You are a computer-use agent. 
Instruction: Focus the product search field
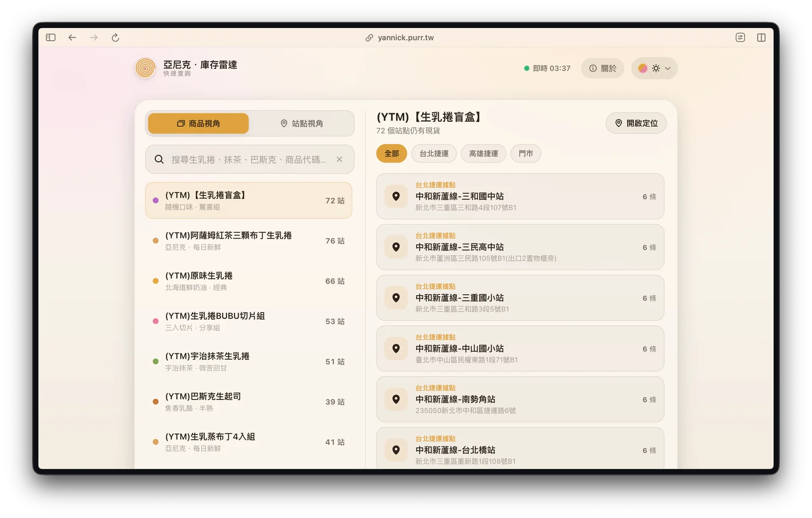tap(250, 159)
